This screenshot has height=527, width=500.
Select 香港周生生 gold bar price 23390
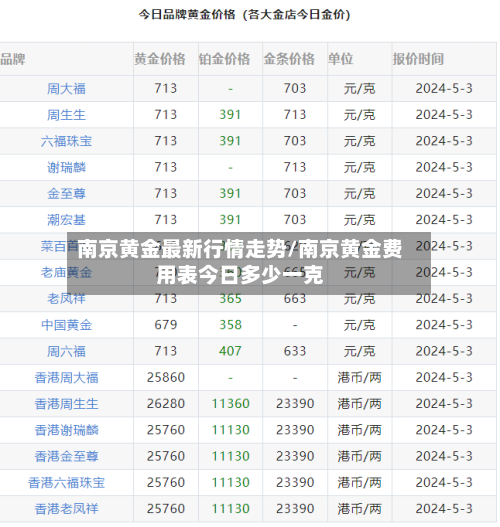tap(295, 403)
